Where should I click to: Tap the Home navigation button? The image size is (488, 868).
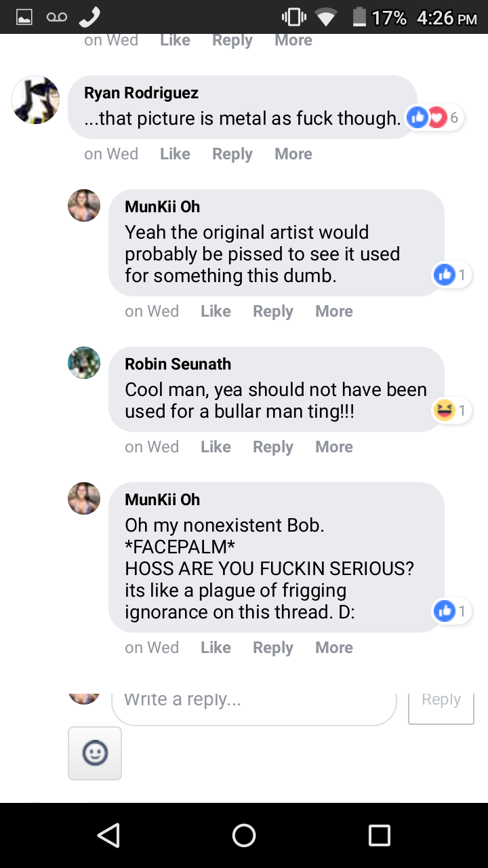pos(244,835)
